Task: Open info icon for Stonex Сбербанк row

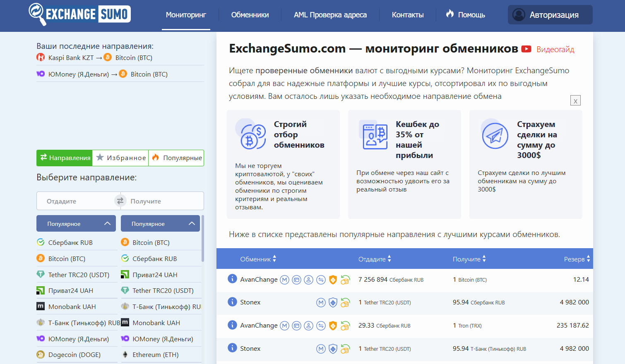Action: (x=232, y=302)
